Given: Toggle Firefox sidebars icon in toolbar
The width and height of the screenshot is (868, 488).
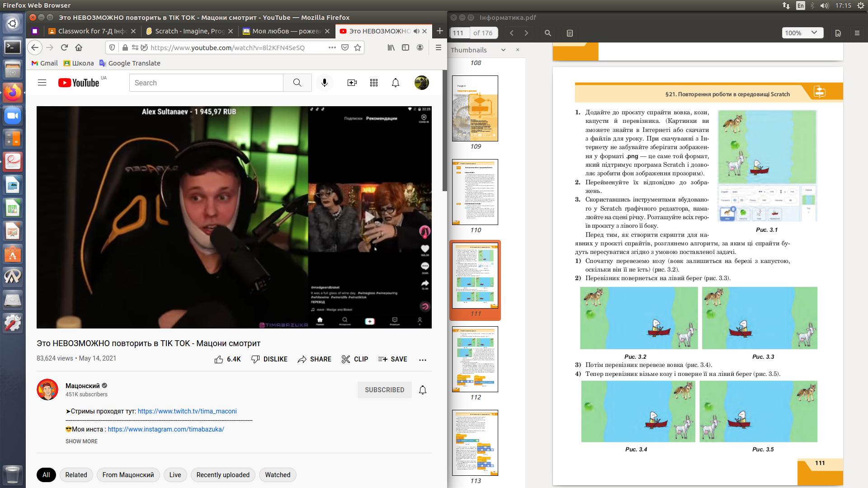Looking at the screenshot, I should (x=406, y=47).
